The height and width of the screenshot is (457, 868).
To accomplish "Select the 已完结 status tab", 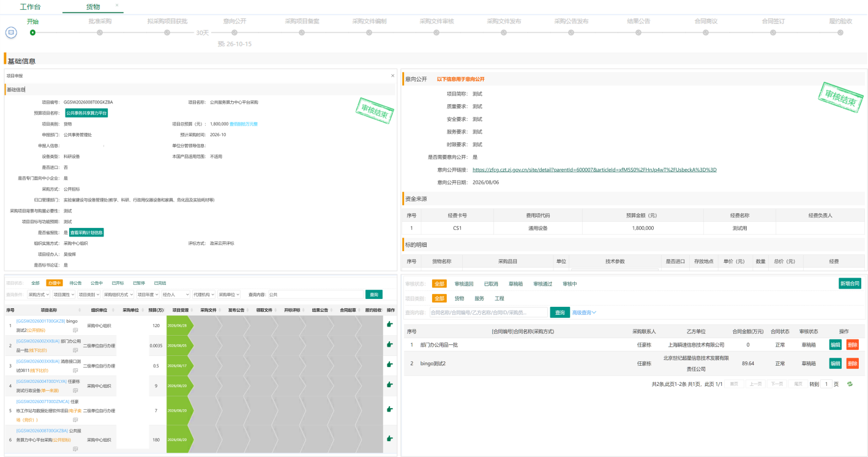I will pyautogui.click(x=160, y=283).
